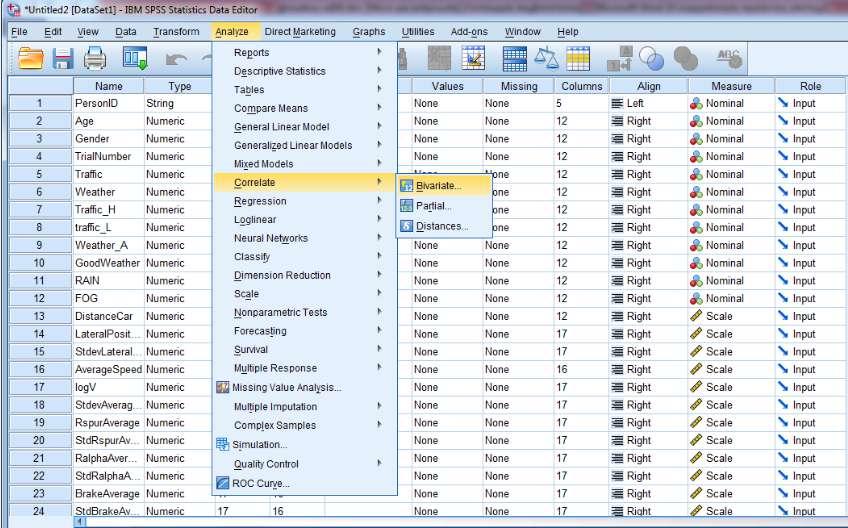Image resolution: width=848 pixels, height=528 pixels.
Task: Expand the Nonparametric Tests submenu
Action: 304,312
